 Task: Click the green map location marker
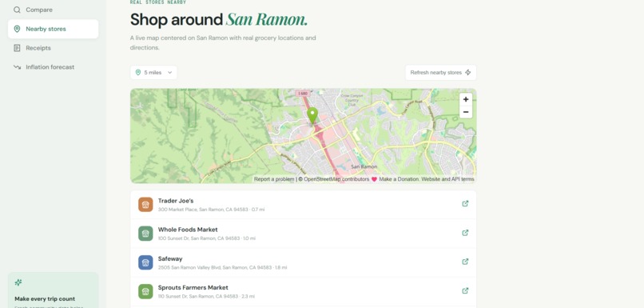point(312,115)
